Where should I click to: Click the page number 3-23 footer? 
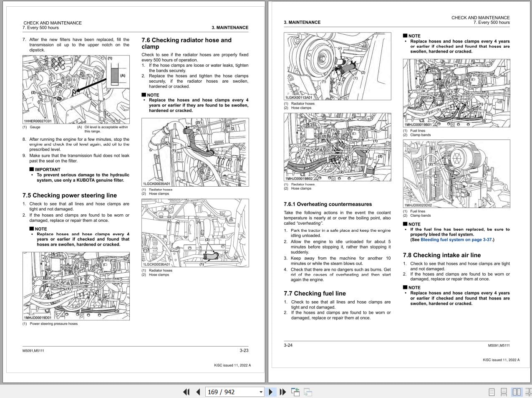[244, 350]
